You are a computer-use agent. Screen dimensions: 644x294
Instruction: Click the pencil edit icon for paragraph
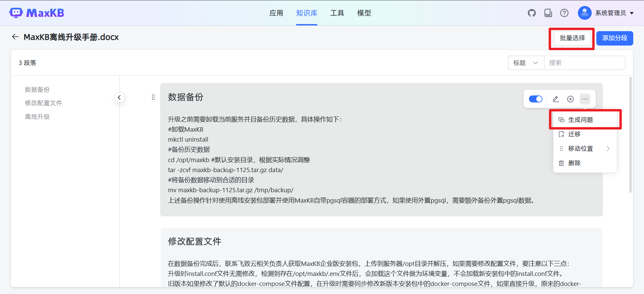click(555, 99)
